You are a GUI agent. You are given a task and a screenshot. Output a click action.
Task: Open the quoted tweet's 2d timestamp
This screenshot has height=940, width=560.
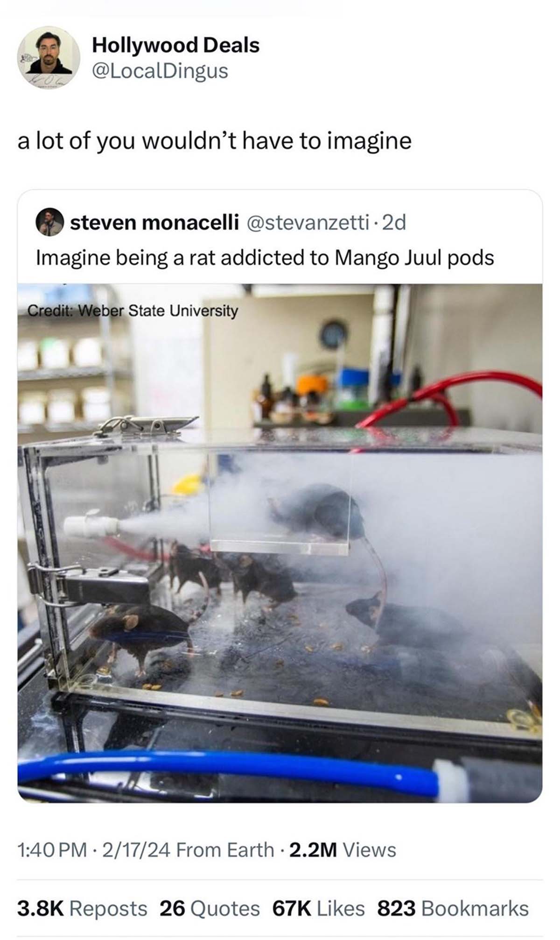point(394,222)
